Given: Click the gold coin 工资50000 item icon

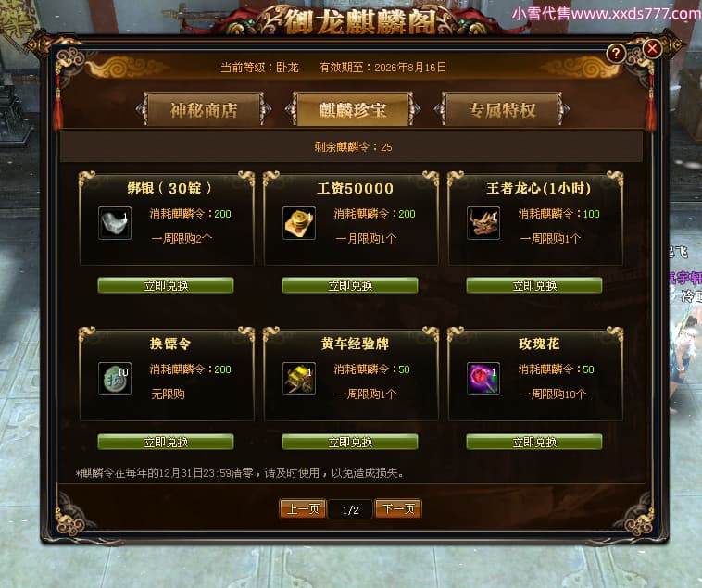Looking at the screenshot, I should pyautogui.click(x=299, y=223).
